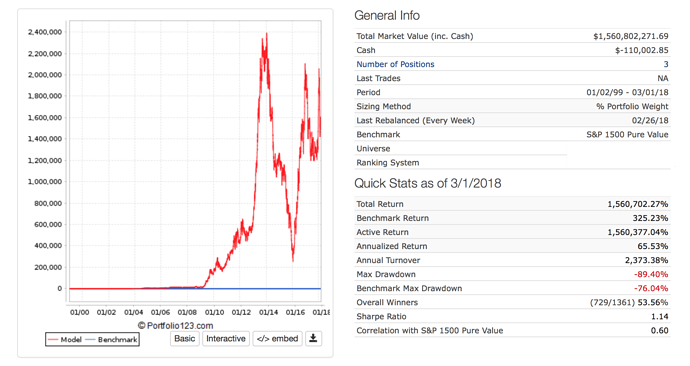Screen dimensions: 690x366
Task: Click Benchmark Max Drawdown -76.04% value
Action: (x=651, y=289)
